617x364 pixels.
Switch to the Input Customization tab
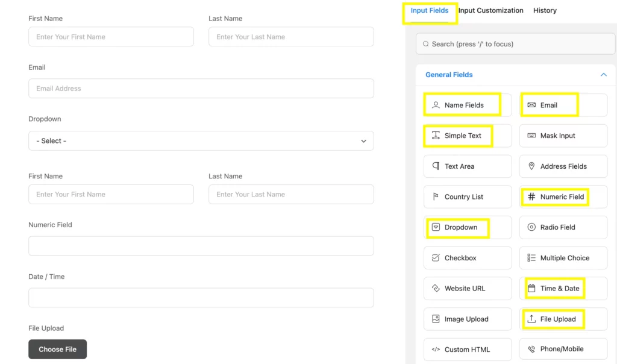[x=491, y=10]
